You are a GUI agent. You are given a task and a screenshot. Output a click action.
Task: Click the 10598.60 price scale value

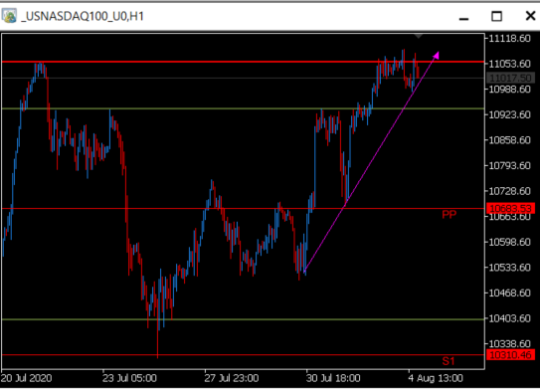pyautogui.click(x=510, y=242)
